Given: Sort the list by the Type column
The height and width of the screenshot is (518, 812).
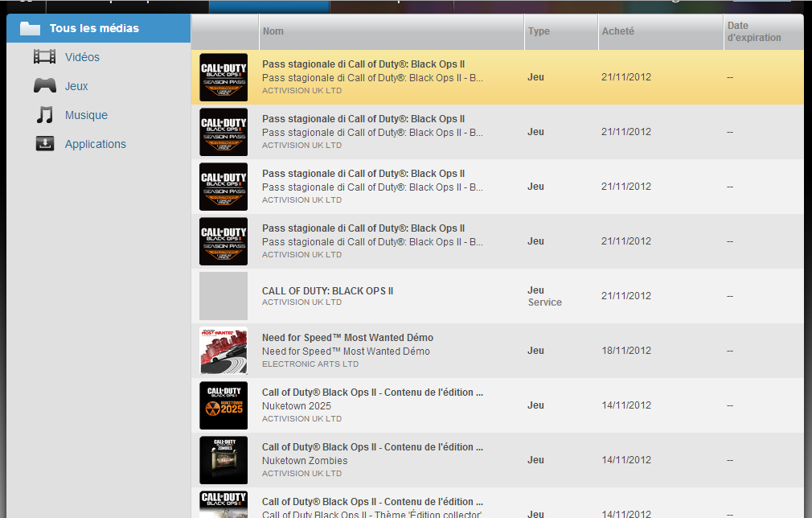Looking at the screenshot, I should click(561, 31).
